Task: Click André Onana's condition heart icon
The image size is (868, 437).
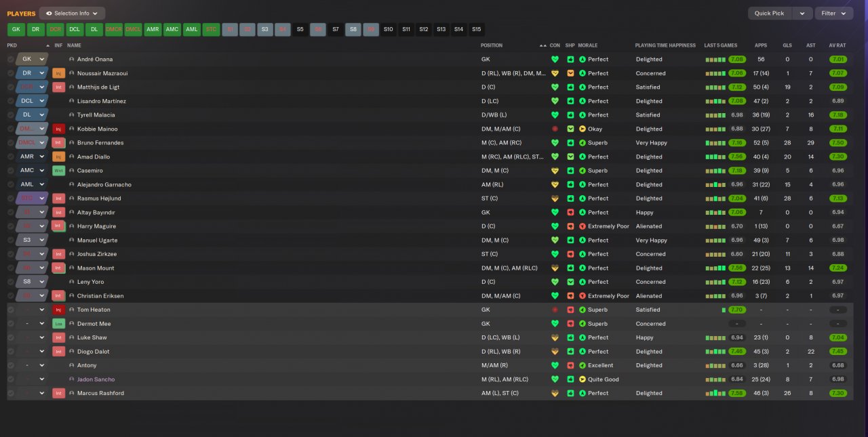Action: pyautogui.click(x=555, y=59)
